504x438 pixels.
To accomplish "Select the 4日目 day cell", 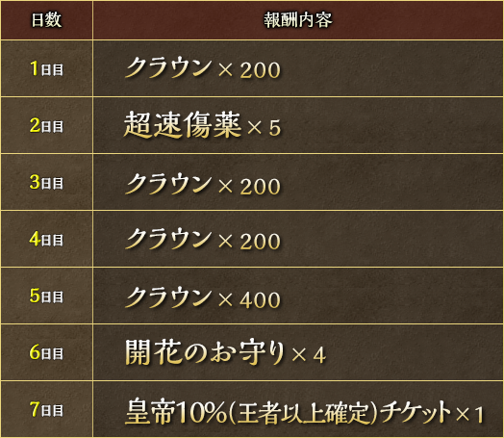I will (46, 240).
